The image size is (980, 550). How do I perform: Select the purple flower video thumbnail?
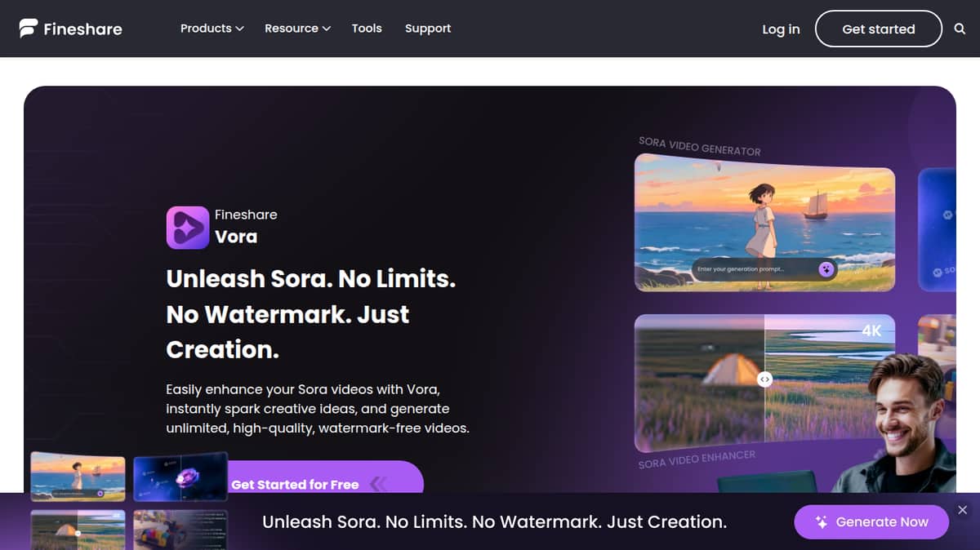[180, 477]
